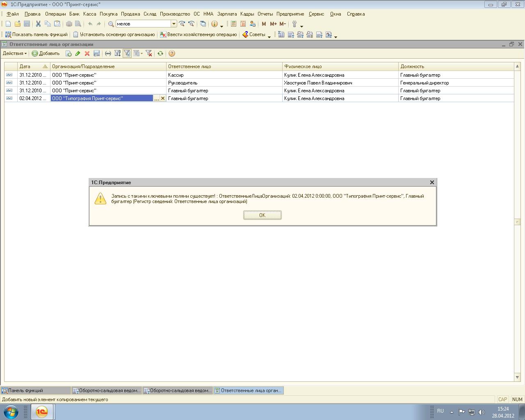Viewport: 525px width, 420px height.
Task: Click the user lock icon in toolbar
Action: 252,24
